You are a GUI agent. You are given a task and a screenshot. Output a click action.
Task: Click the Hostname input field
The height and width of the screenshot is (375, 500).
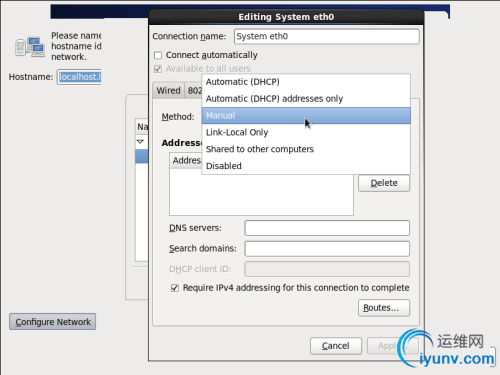(x=79, y=77)
